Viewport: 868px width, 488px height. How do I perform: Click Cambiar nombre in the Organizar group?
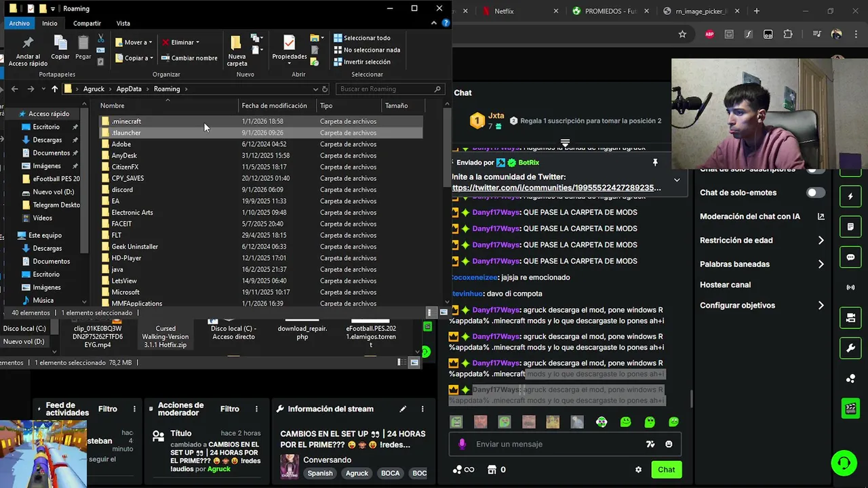[x=189, y=58]
